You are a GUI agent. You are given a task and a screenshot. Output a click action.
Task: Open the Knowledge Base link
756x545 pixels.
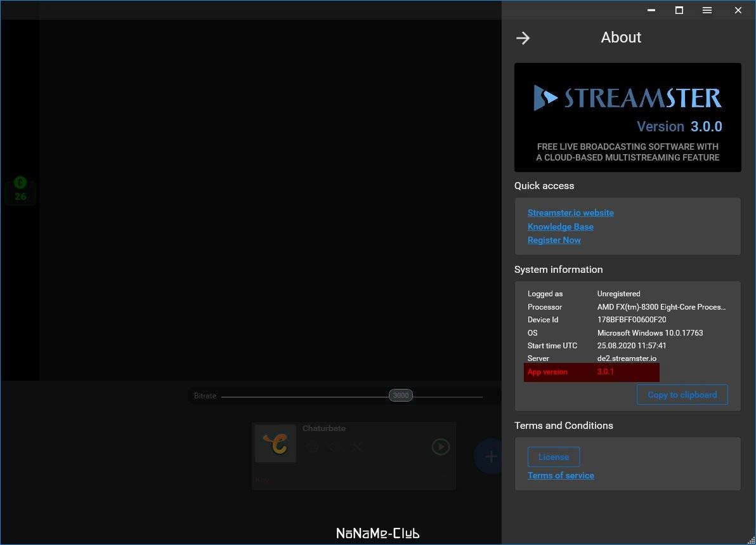560,227
